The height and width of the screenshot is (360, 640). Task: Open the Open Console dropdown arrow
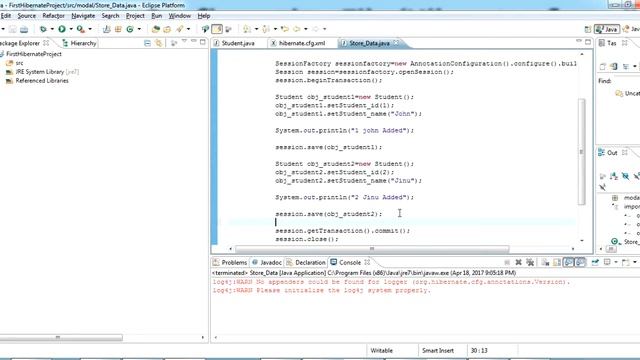point(635,262)
